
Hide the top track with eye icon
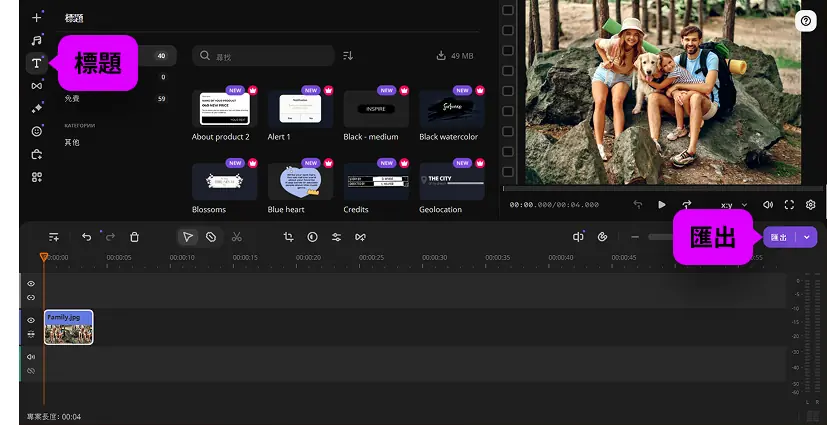click(31, 284)
